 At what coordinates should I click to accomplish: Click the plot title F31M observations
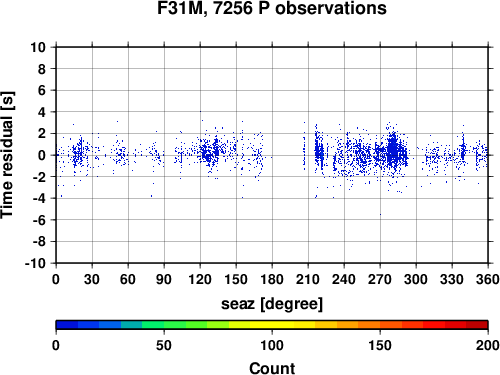pyautogui.click(x=272, y=8)
